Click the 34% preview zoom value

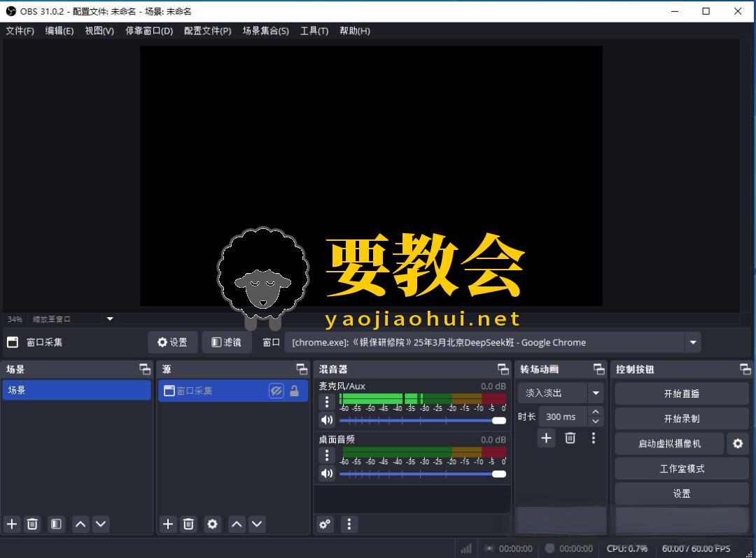tap(15, 319)
